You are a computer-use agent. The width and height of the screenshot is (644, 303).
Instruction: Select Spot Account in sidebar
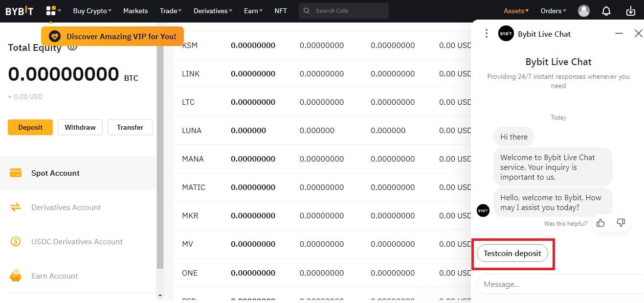point(78,173)
